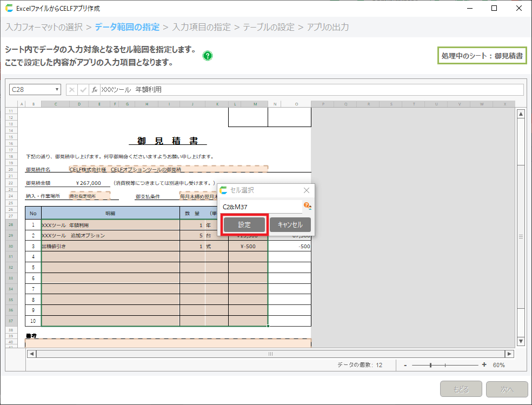Click the C28:M37 range input field
The height and width of the screenshot is (405, 532).
point(261,207)
